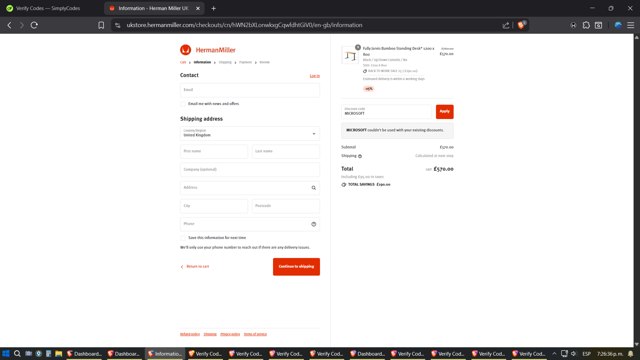The image size is (640, 360).
Task: Focus the Postcode input field
Action: [x=286, y=206]
